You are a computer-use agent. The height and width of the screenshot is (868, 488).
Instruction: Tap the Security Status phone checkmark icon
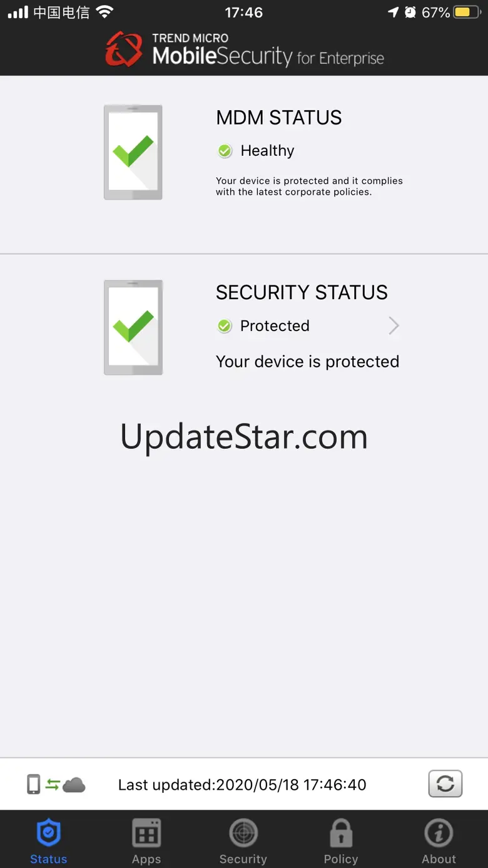[x=133, y=327]
